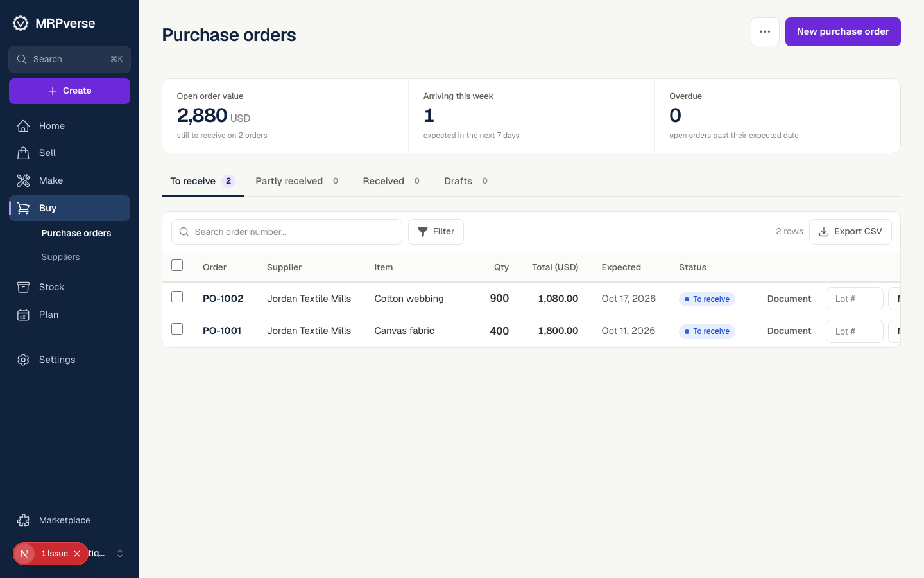The image size is (924, 578).
Task: Click the To receive status for PO-1001
Action: pos(707,331)
